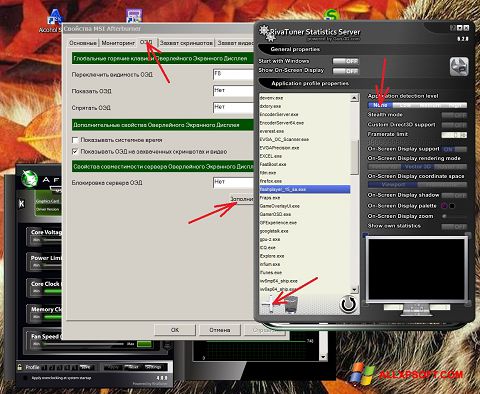Click the upper-right corner marker of the OSD preview

click(468, 235)
